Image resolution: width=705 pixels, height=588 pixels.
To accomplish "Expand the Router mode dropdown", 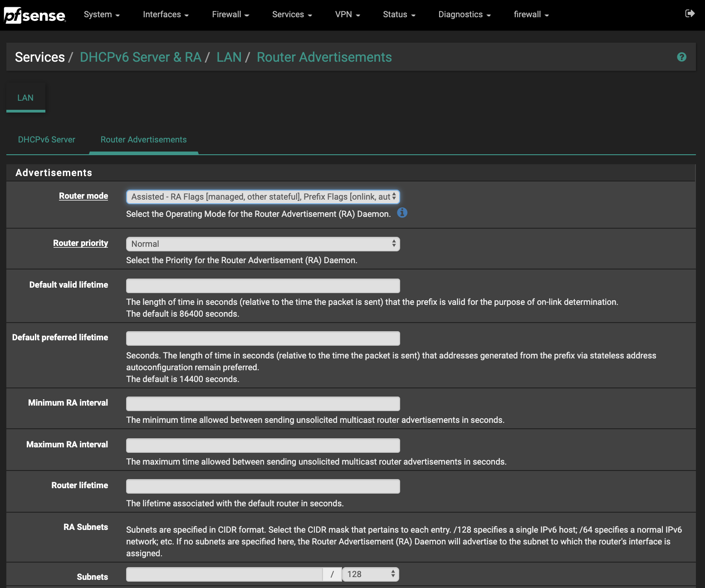I will [x=263, y=197].
